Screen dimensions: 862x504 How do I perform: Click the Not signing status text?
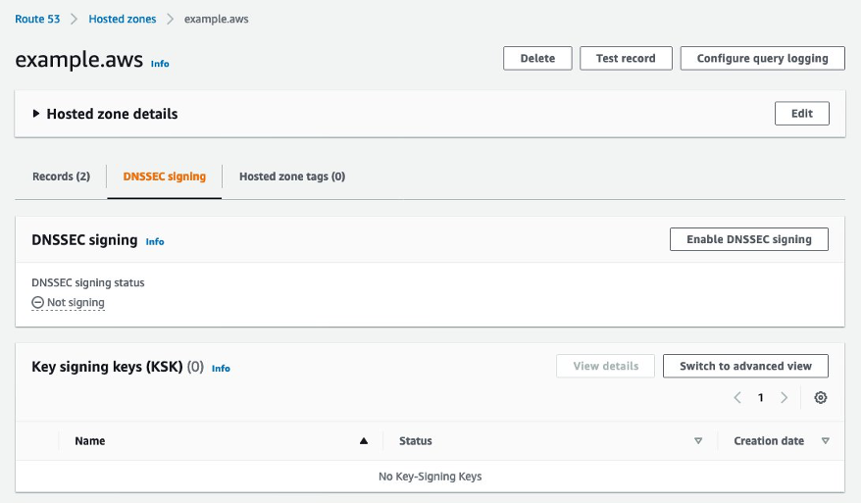[76, 302]
